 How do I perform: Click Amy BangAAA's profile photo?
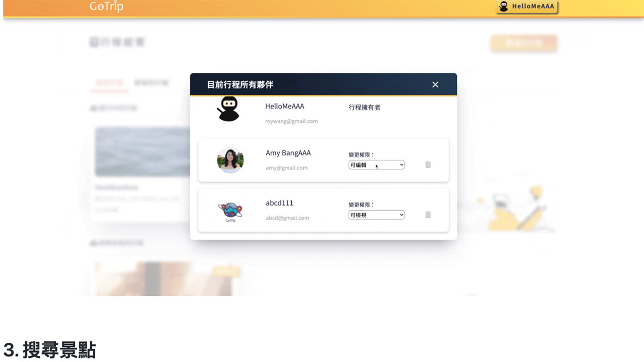(230, 160)
